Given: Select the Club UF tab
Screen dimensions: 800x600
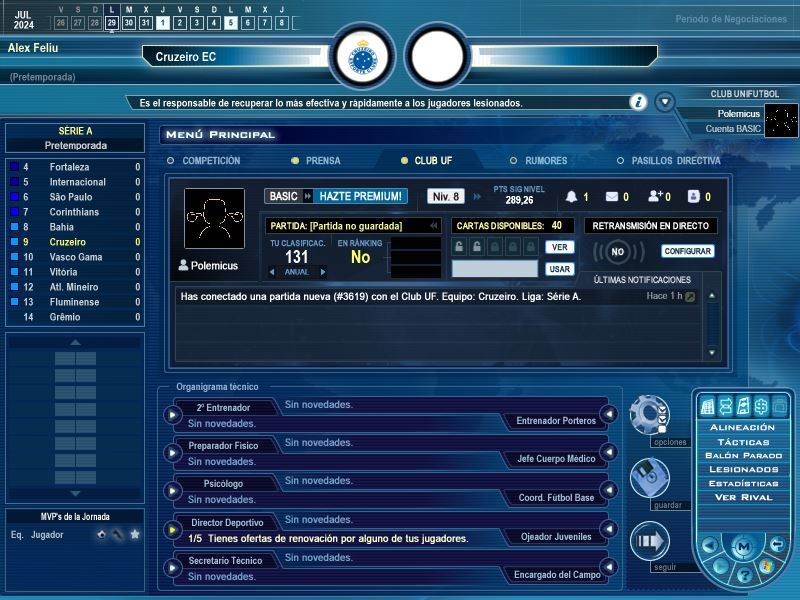Looking at the screenshot, I should [427, 161].
